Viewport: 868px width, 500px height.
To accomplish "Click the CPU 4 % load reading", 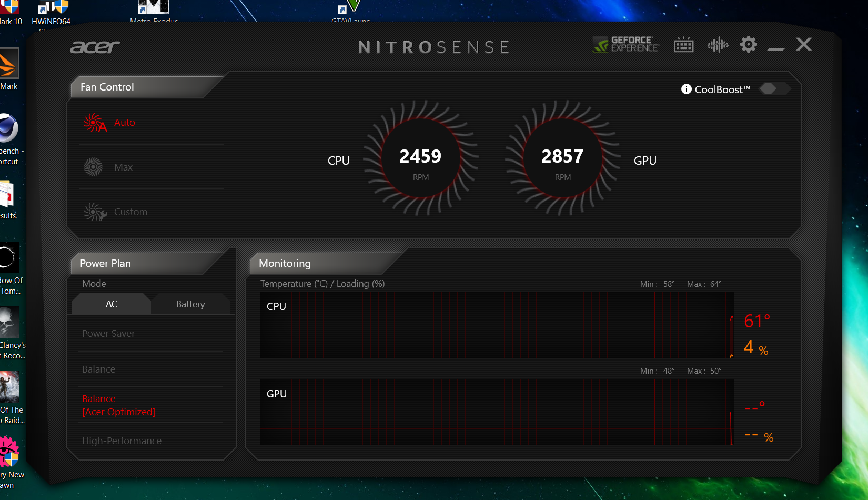I will point(756,347).
